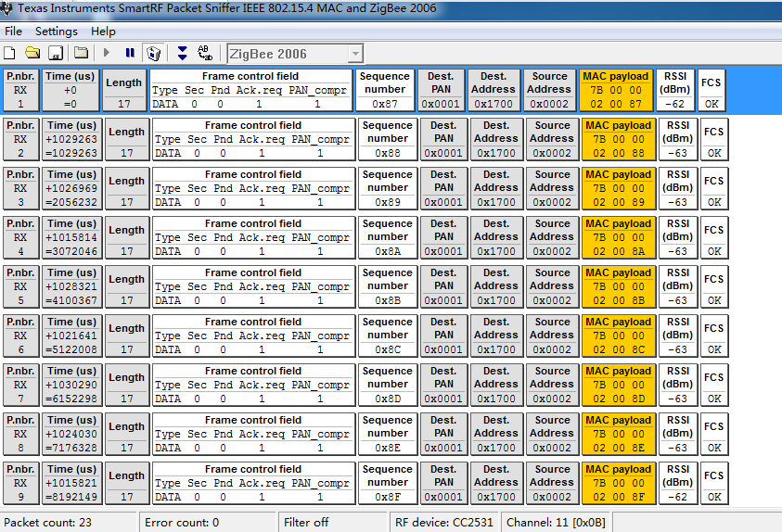Open the ZigBee 2006 protocol dropdown
This screenshot has width=782, height=532.
coord(355,54)
